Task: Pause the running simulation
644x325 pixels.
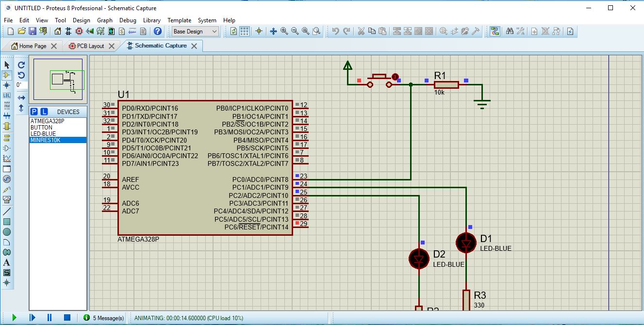Action: 50,317
